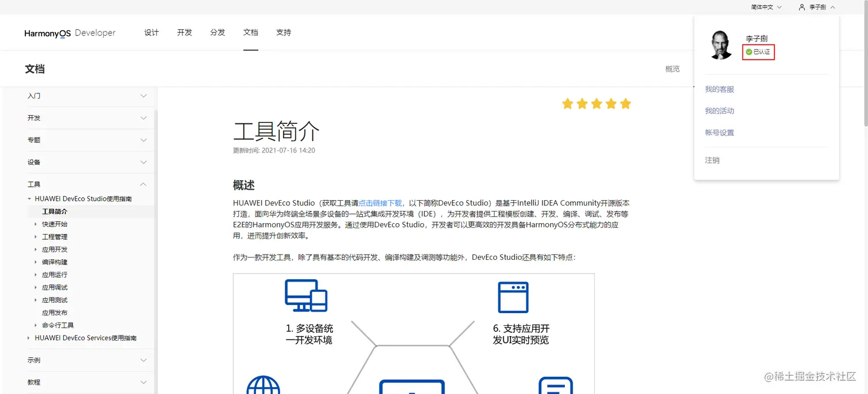868x394 pixels.
Task: Click the multi-device monitor icon in diagram
Action: click(x=306, y=295)
